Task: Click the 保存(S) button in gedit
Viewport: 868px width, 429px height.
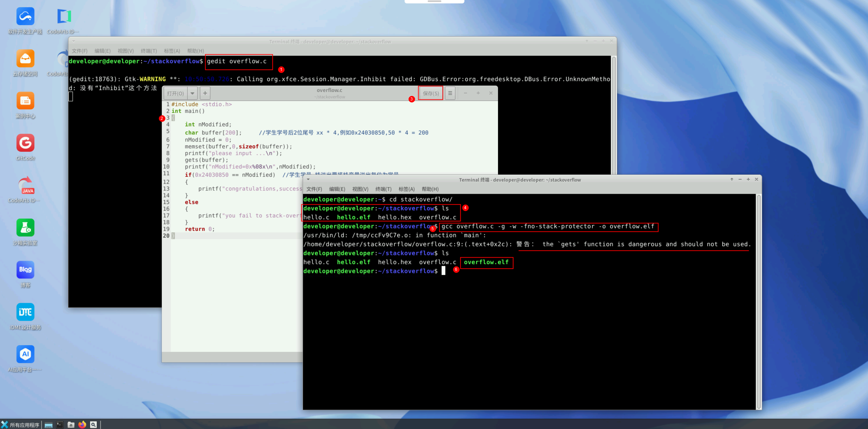Action: [x=430, y=93]
